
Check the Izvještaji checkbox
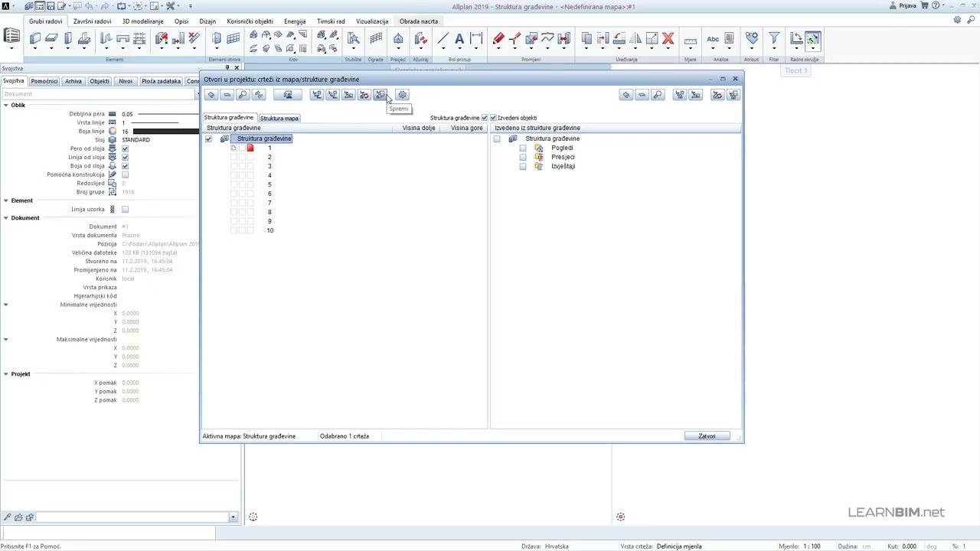click(523, 167)
